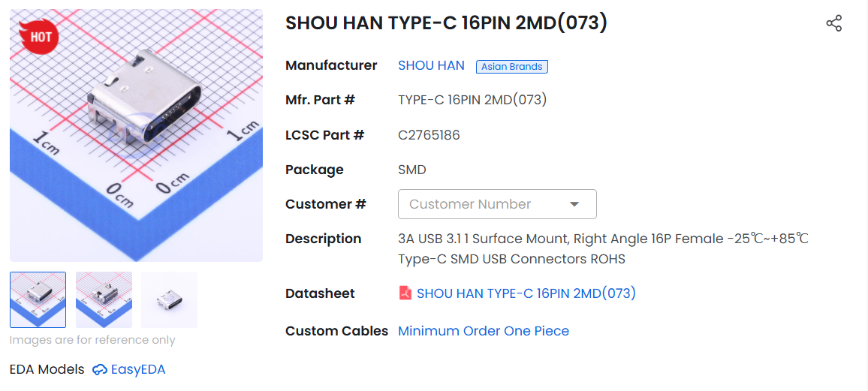Open the PDF datasheet icon

coord(405,293)
